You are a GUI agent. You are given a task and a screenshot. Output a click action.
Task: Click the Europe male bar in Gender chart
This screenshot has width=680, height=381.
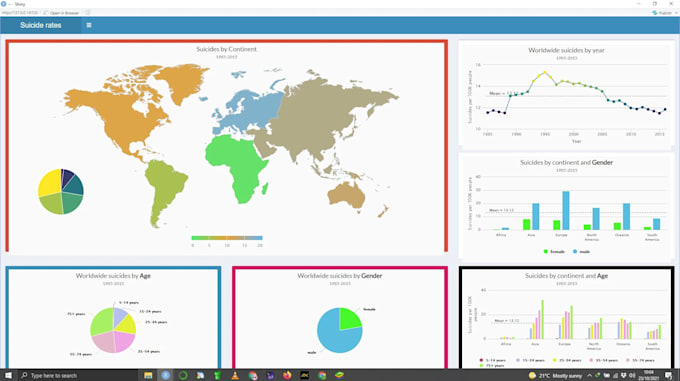(566, 210)
